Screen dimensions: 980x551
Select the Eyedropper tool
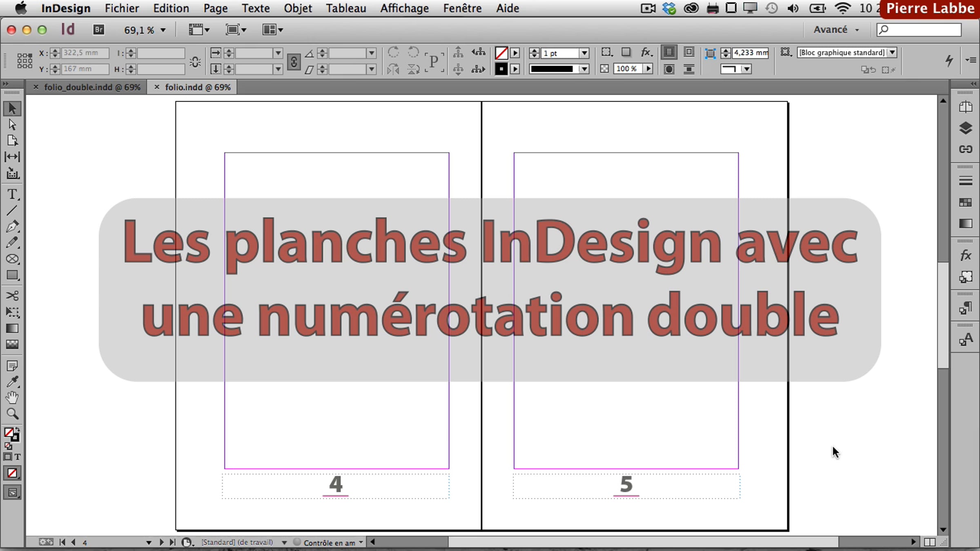tap(12, 382)
